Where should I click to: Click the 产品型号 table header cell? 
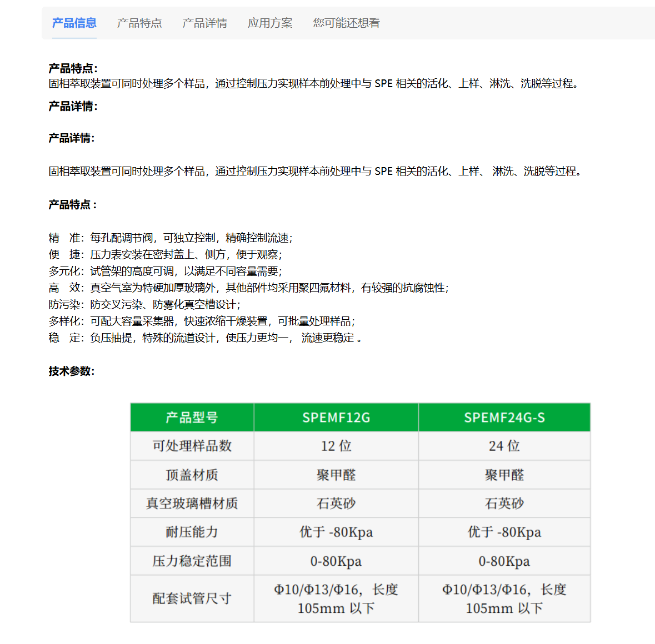[x=192, y=417]
